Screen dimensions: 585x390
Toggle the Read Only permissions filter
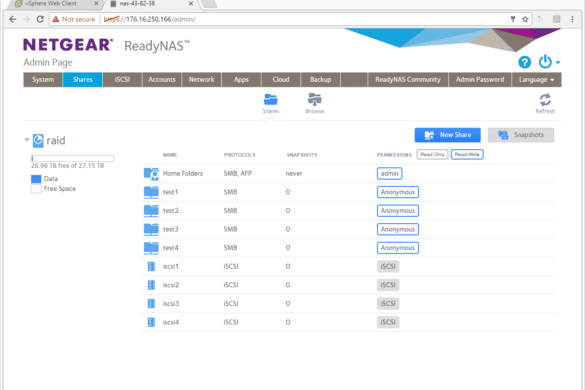point(432,155)
